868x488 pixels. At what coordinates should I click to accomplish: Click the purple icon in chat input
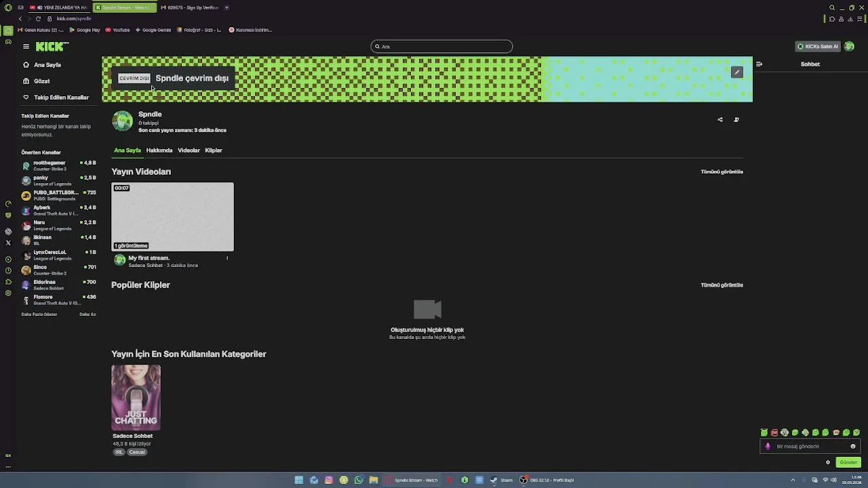pyautogui.click(x=768, y=447)
